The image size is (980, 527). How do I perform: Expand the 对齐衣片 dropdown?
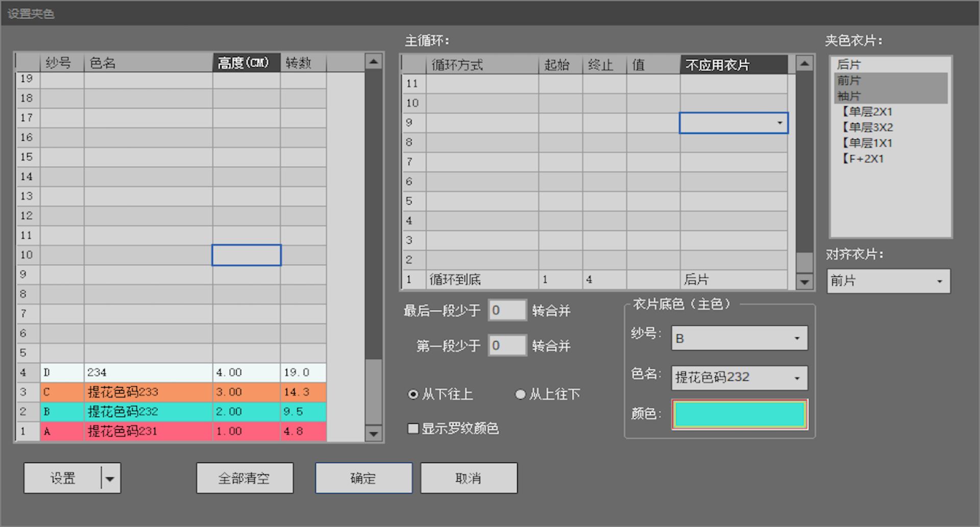939,282
